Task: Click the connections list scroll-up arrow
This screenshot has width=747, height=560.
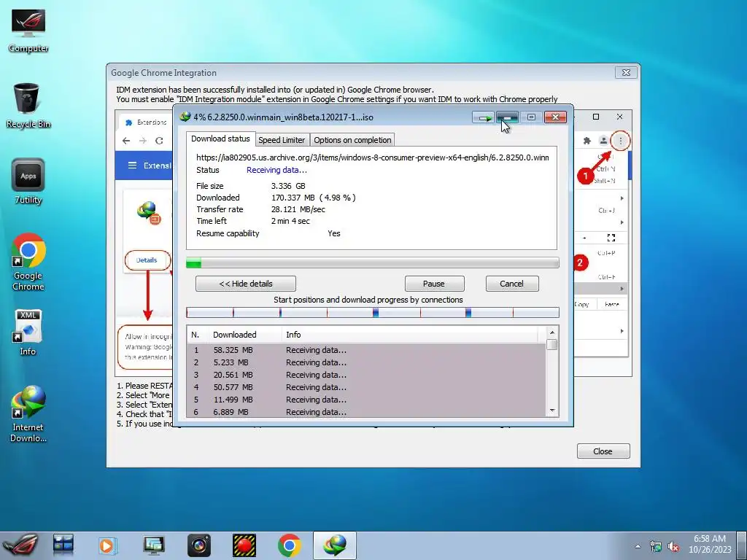Action: coord(552,332)
